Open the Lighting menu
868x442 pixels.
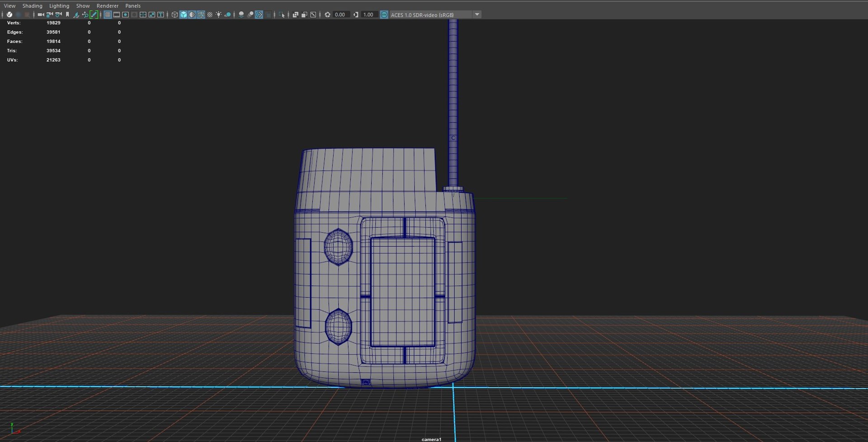coord(59,6)
